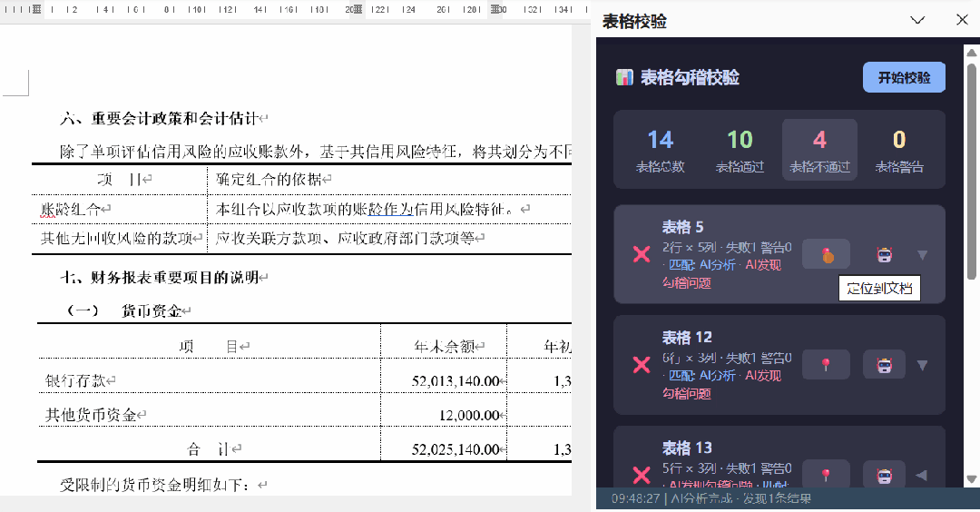Image resolution: width=980 pixels, height=512 pixels.
Task: Open AI analysis robot icon for 表格 5
Action: (x=884, y=254)
